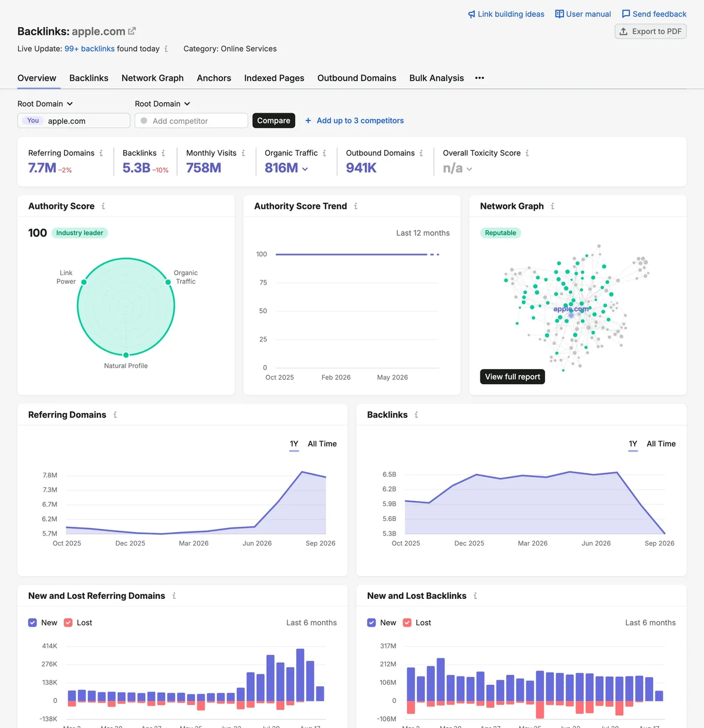
Task: Open Network Graph tab
Action: click(153, 78)
